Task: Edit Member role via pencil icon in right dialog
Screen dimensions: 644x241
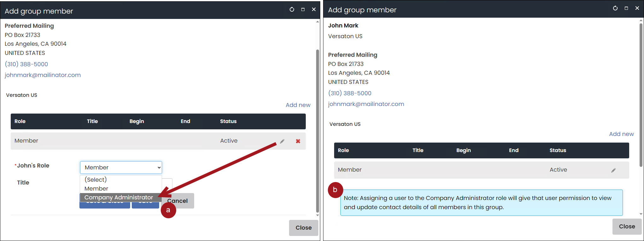Action: pyautogui.click(x=613, y=170)
